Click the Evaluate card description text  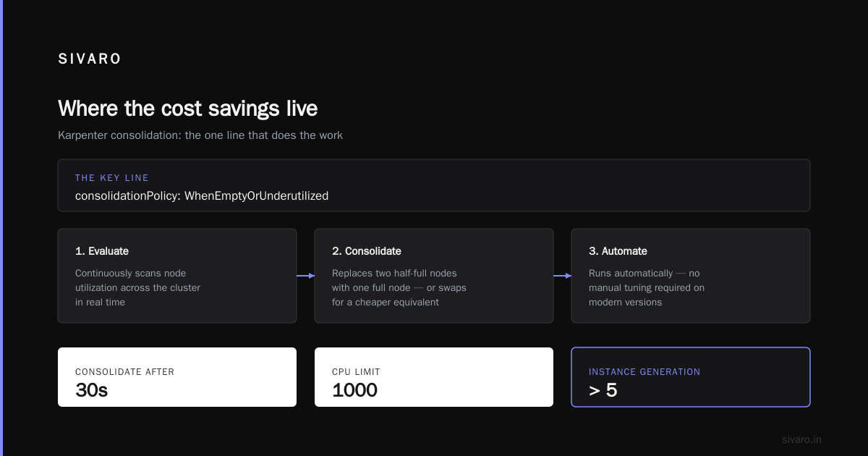pyautogui.click(x=138, y=288)
